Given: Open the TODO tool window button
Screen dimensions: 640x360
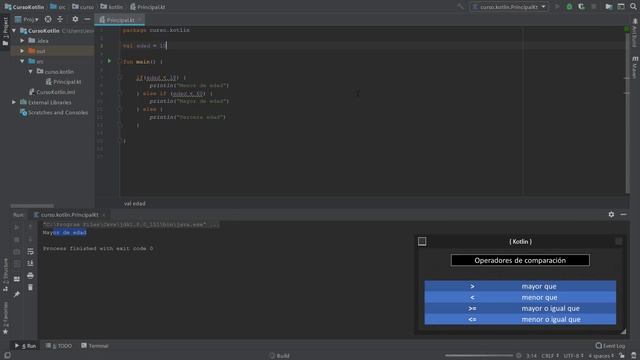Looking at the screenshot, I should click(59, 346).
